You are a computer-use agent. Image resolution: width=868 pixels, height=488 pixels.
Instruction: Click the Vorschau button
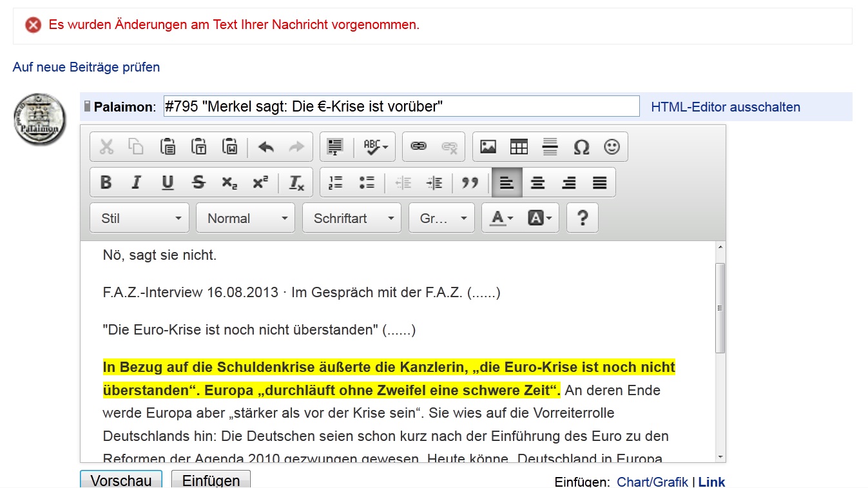coord(121,481)
